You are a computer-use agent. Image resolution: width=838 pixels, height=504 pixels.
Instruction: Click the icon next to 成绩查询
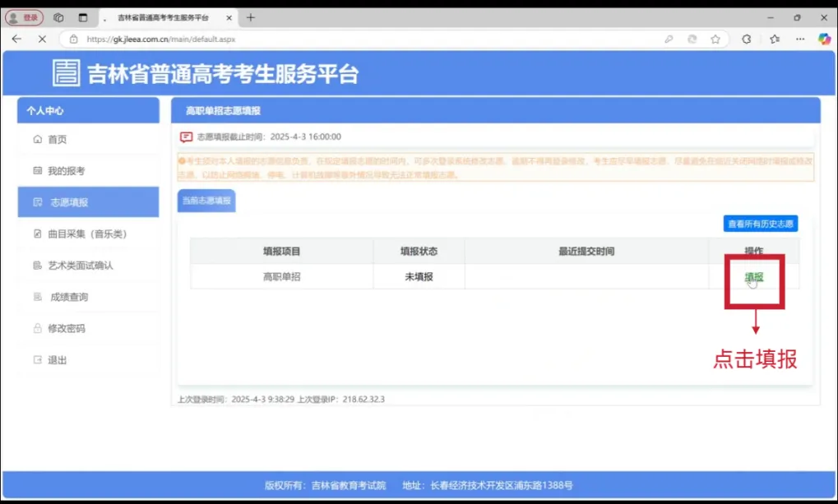37,297
